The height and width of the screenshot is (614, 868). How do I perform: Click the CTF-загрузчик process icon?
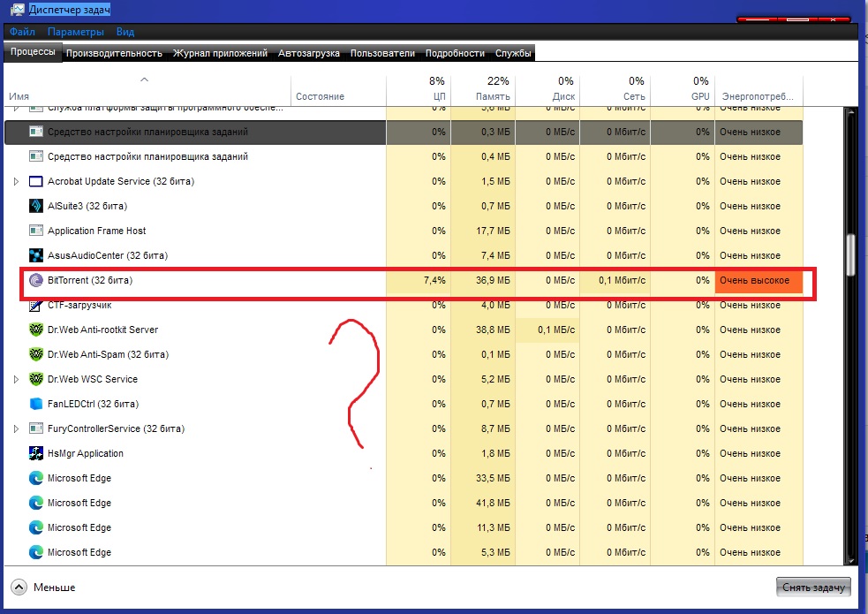[x=36, y=305]
